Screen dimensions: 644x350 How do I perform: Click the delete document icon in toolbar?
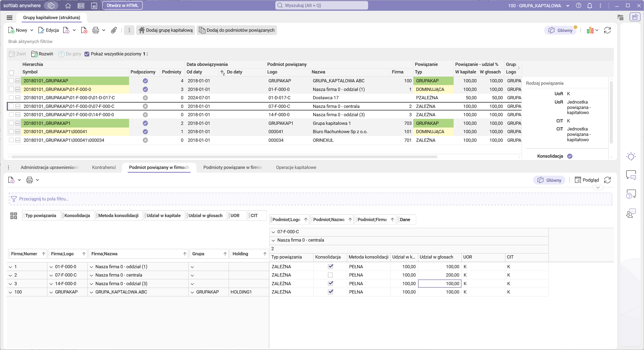(x=84, y=30)
